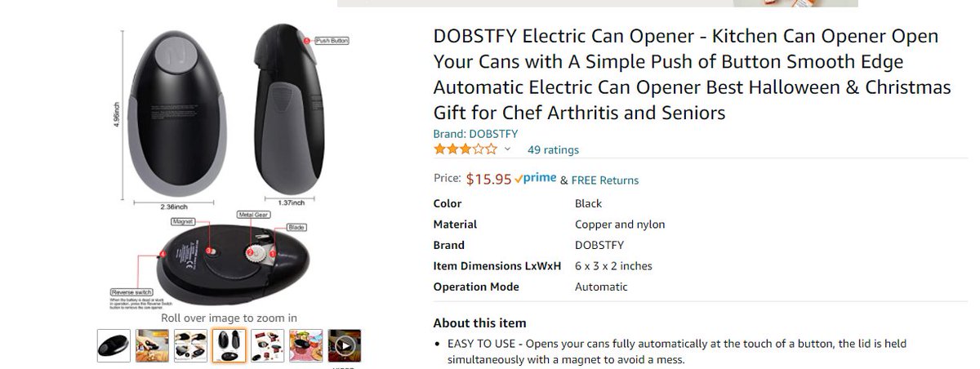Select the fifth thumbnail with red labels
This screenshot has height=369, width=980.
point(267,345)
